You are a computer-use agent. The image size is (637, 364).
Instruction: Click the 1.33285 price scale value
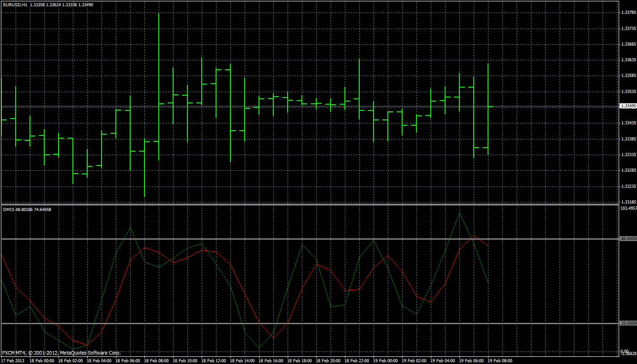click(629, 170)
